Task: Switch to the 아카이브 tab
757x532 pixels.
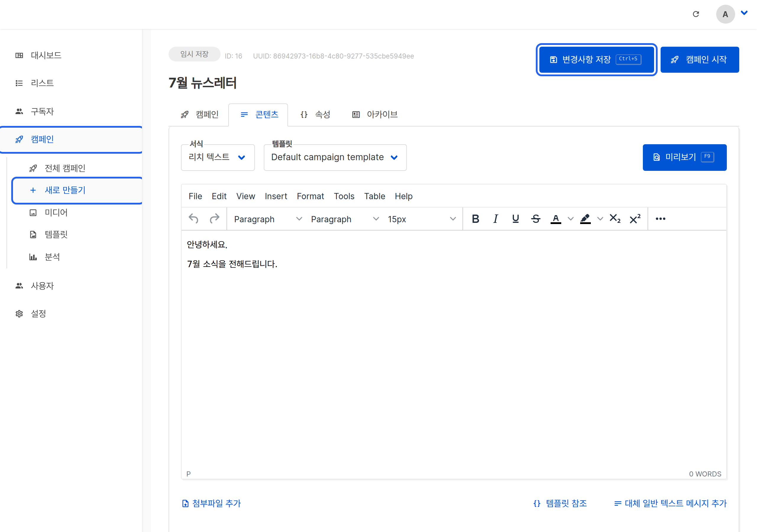Action: click(x=375, y=114)
